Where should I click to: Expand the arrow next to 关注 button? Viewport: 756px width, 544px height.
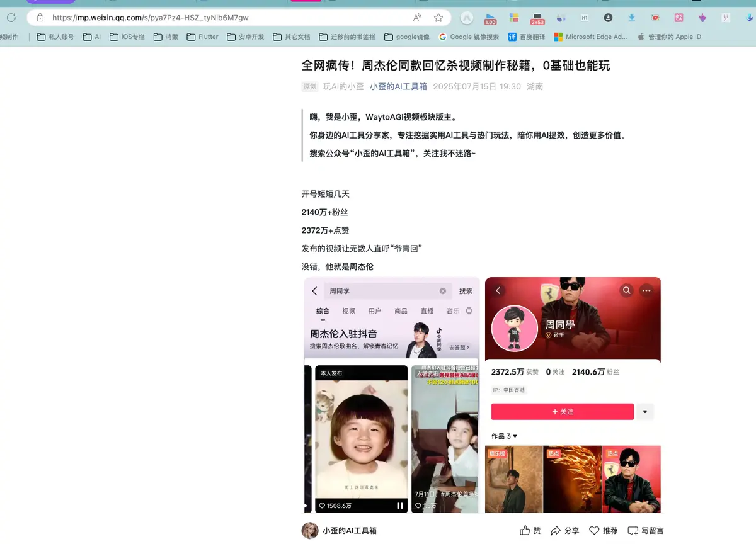(645, 412)
